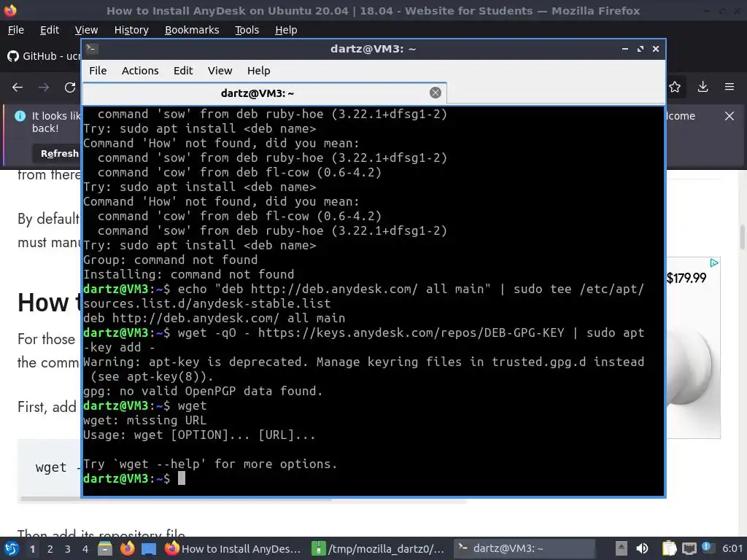Click the Refresh Firefox button
747x560 pixels.
tap(57, 153)
